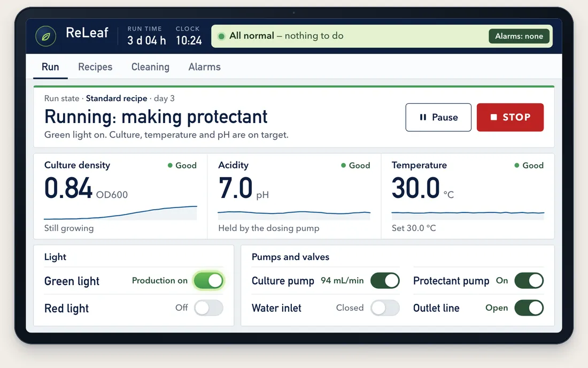Click the Run time value 3 d 04 h

pyautogui.click(x=146, y=41)
